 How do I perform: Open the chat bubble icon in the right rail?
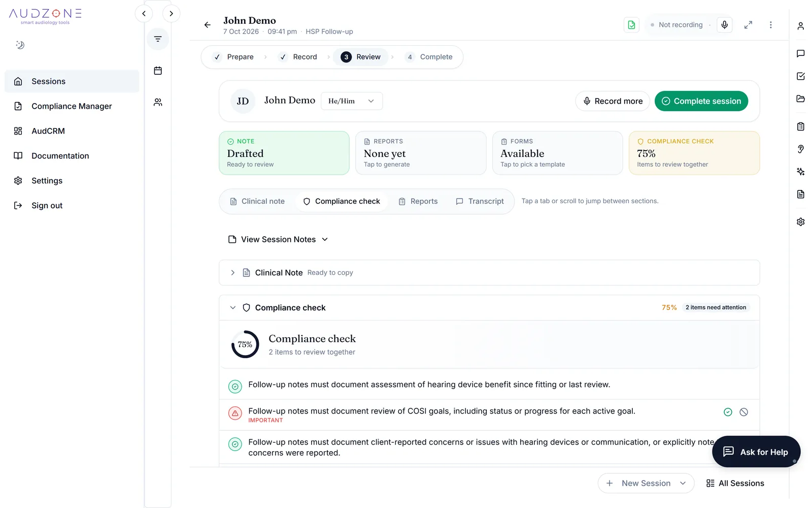(x=800, y=53)
